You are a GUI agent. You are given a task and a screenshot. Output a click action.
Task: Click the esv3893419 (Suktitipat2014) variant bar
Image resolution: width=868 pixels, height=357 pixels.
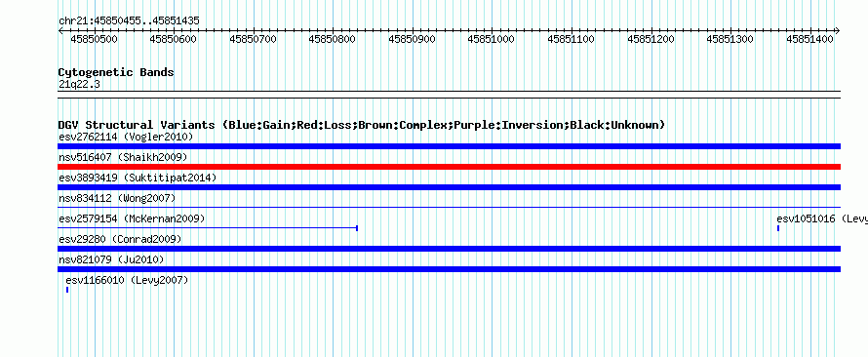pyautogui.click(x=449, y=187)
